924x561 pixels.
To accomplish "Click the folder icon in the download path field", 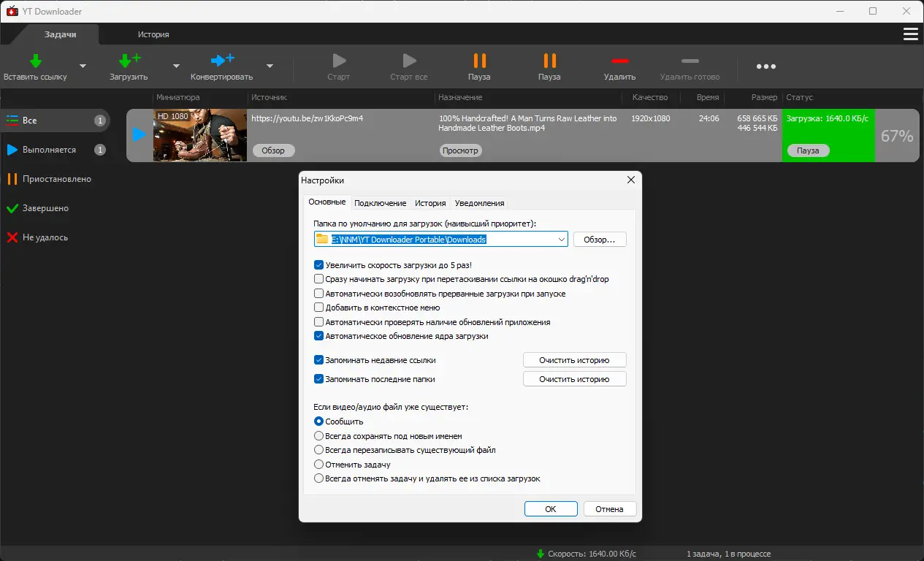I will pyautogui.click(x=322, y=239).
